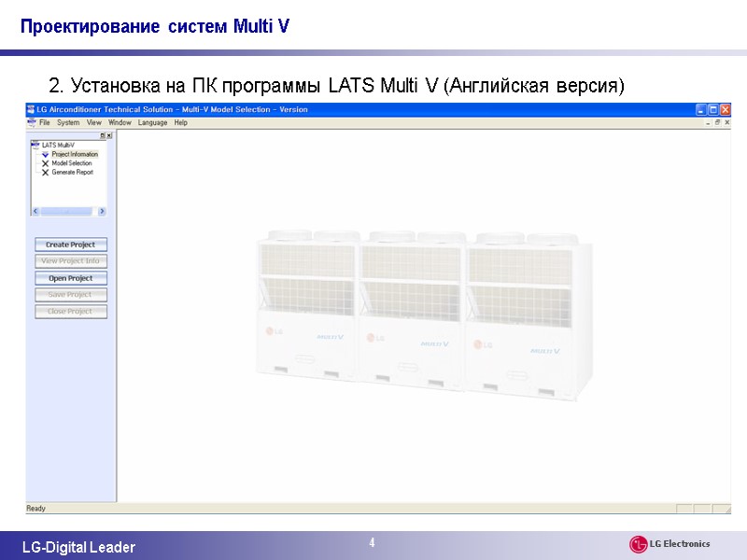Select the Model Selection tree entry
This screenshot has height=560, width=747.
tap(70, 163)
